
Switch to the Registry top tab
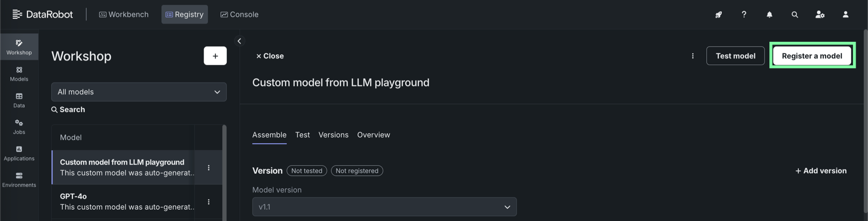tap(184, 14)
